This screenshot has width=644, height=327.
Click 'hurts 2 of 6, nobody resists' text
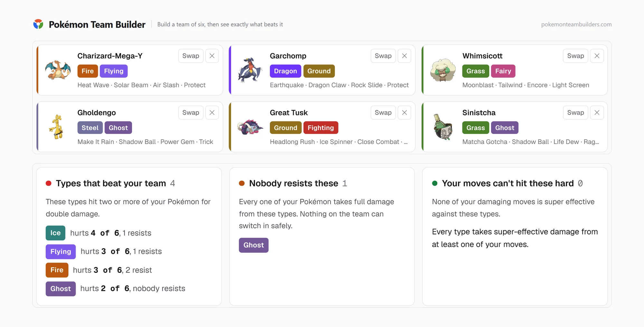pyautogui.click(x=133, y=289)
